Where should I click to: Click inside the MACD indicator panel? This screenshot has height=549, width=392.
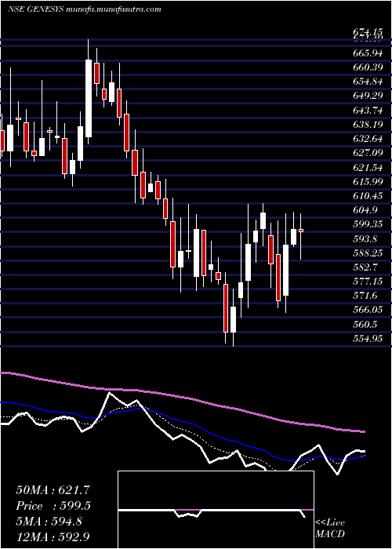click(x=216, y=510)
